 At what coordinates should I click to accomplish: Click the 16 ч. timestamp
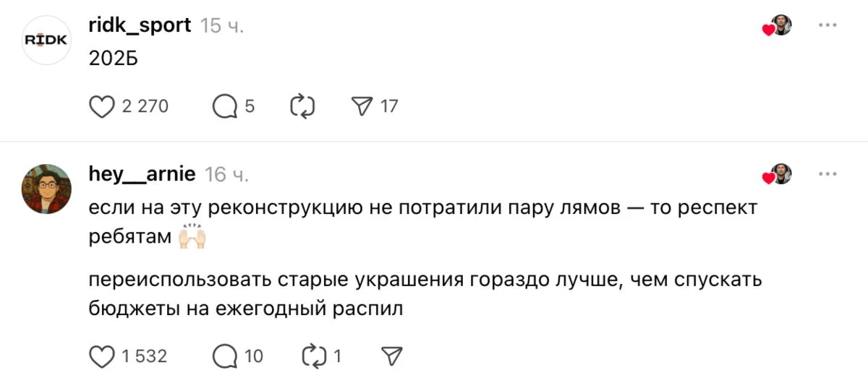click(x=227, y=175)
